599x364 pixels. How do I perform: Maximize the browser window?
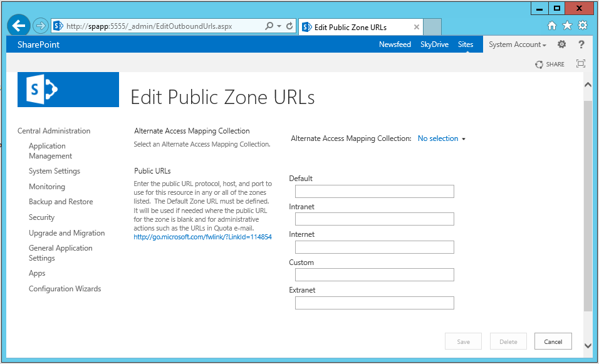pyautogui.click(x=556, y=8)
